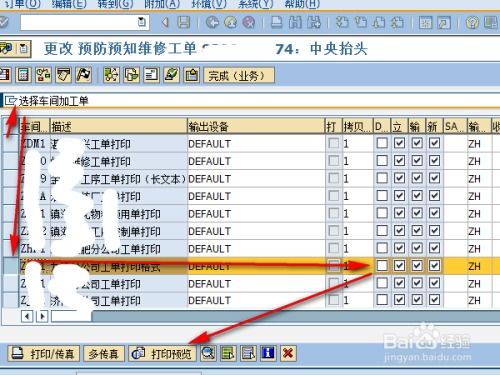500x375 pixels.
Task: Go to Previous Page toolbar icon
Action: (360, 23)
